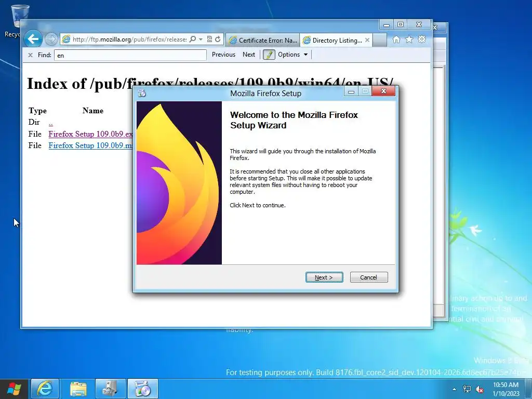
Task: Open the server tools taskbar icon
Action: (110, 389)
